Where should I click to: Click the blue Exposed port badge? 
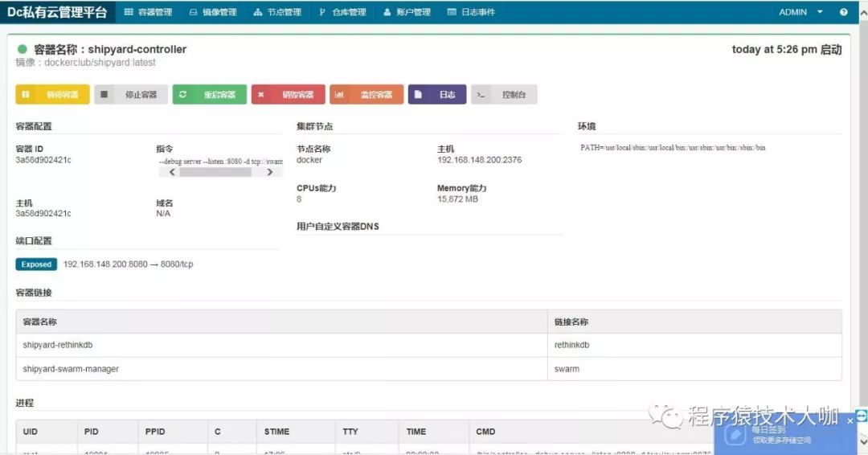coord(36,264)
